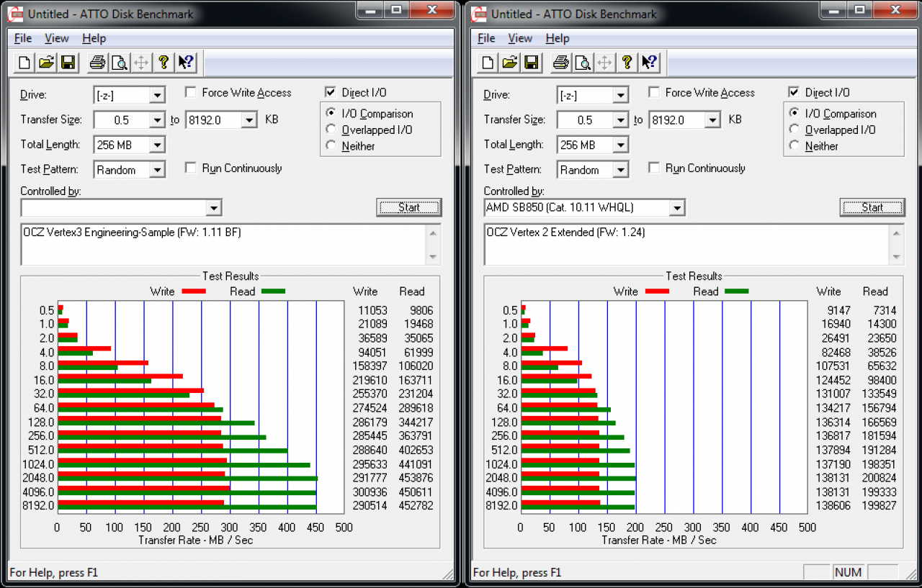Click Print Preview icon in left window
This screenshot has height=588, width=922.
click(x=119, y=63)
